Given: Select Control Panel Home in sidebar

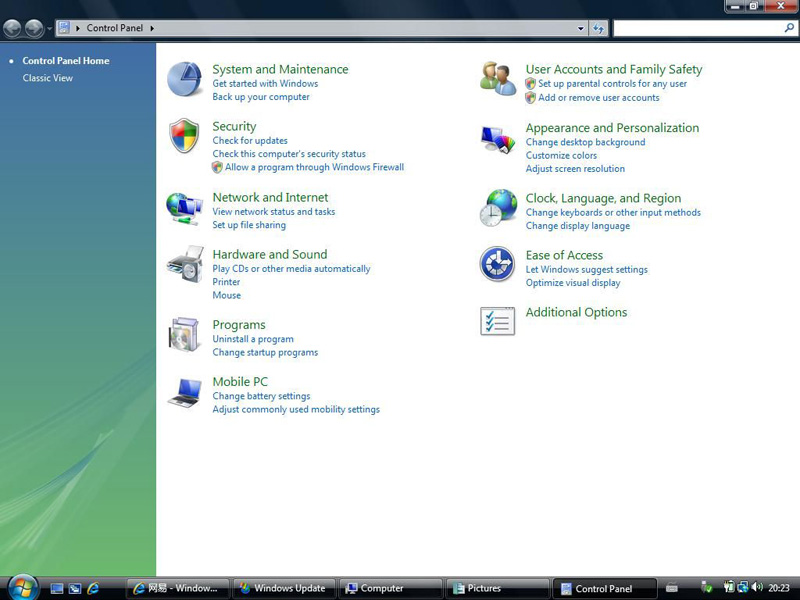Looking at the screenshot, I should (66, 61).
